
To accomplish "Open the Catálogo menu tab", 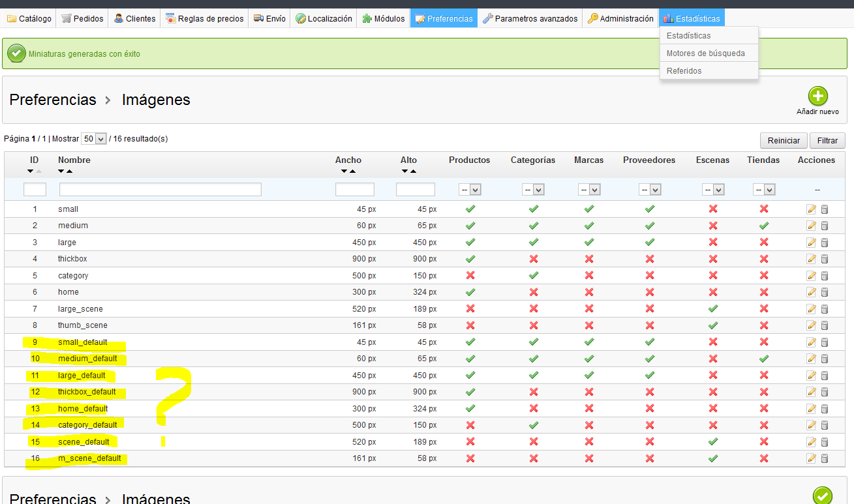I will click(29, 19).
